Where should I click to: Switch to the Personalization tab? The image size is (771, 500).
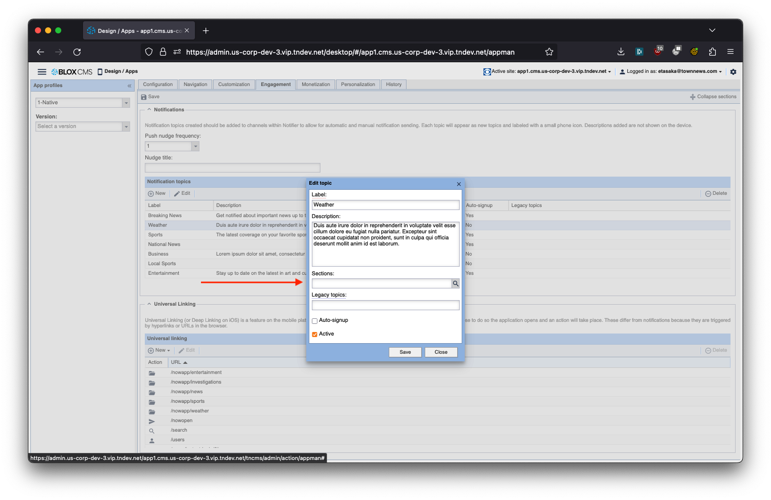(357, 85)
